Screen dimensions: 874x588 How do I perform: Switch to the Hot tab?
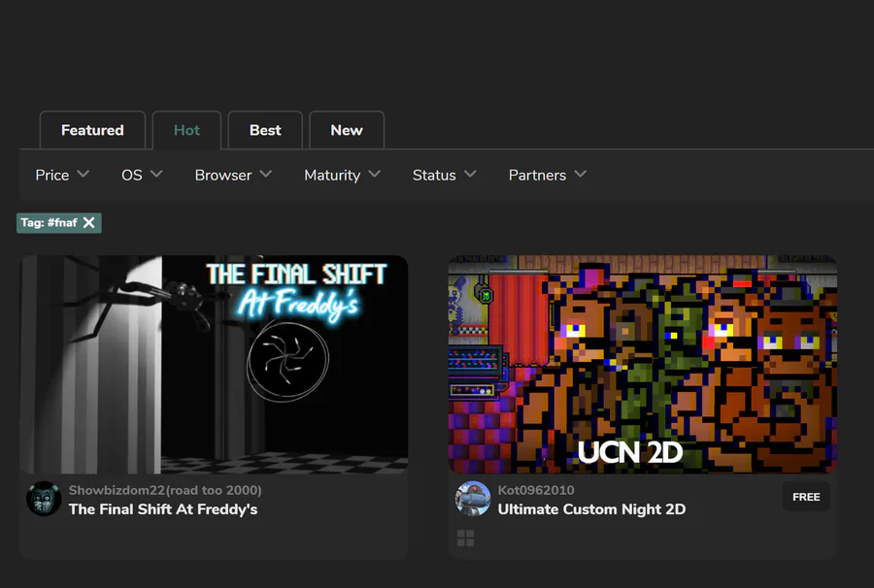[x=186, y=130]
